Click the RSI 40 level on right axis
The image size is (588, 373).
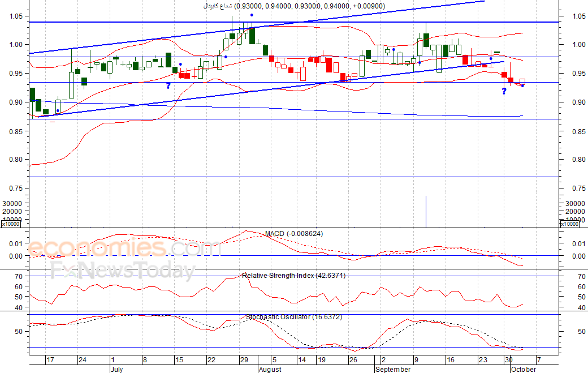[582, 308]
